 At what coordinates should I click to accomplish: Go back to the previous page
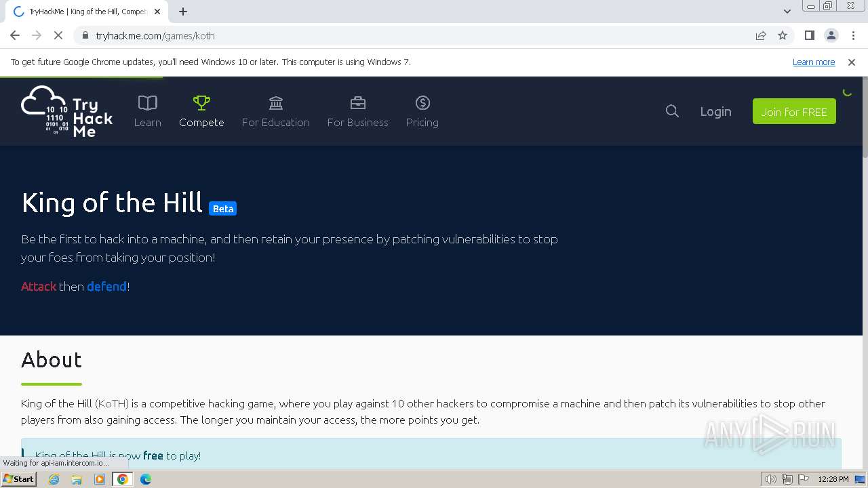(x=15, y=35)
